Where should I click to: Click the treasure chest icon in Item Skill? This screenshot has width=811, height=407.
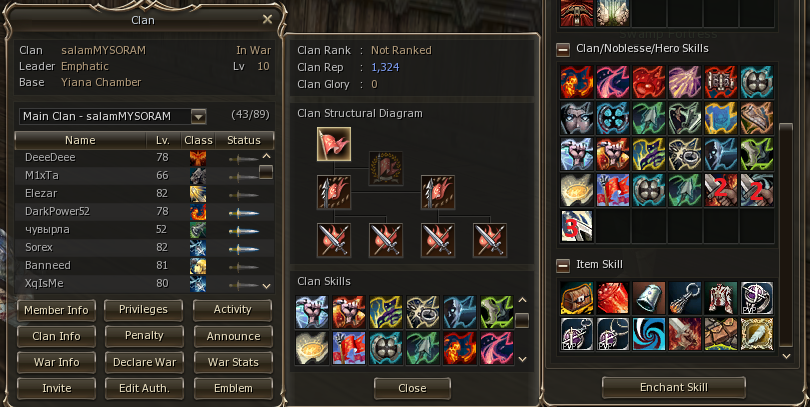[577, 298]
